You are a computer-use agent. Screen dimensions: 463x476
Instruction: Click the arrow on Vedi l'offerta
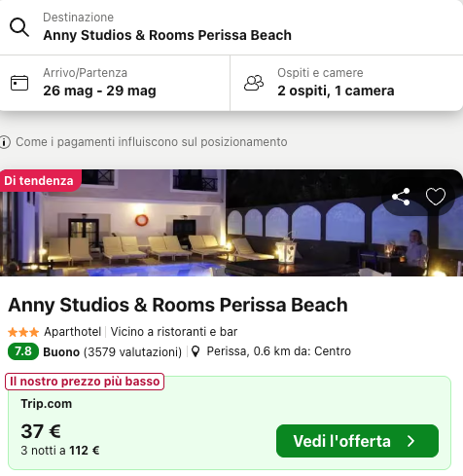(411, 441)
